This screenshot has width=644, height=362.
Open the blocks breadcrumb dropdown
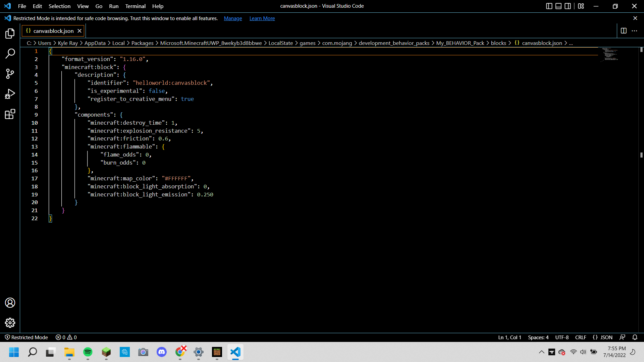pos(499,43)
